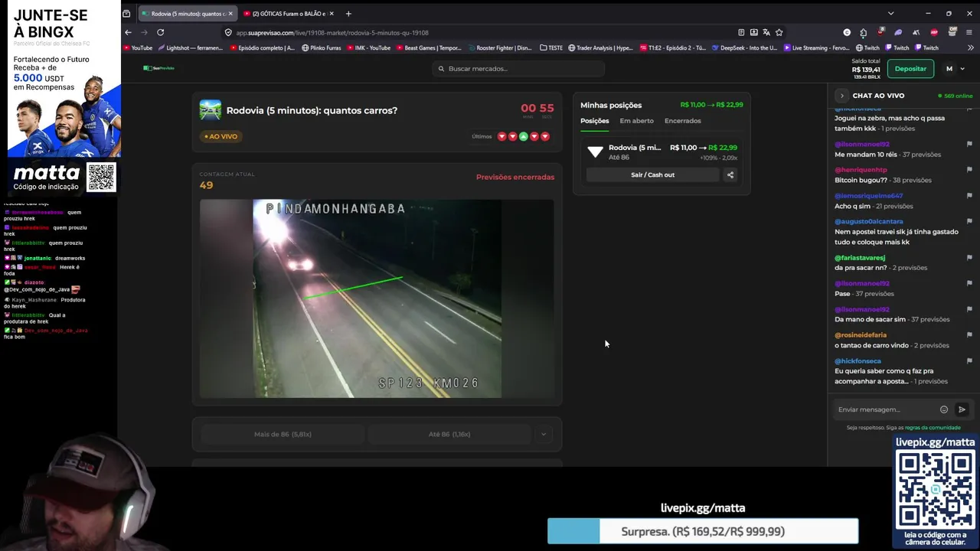
Task: Click the site address URL in the bar
Action: [x=332, y=32]
